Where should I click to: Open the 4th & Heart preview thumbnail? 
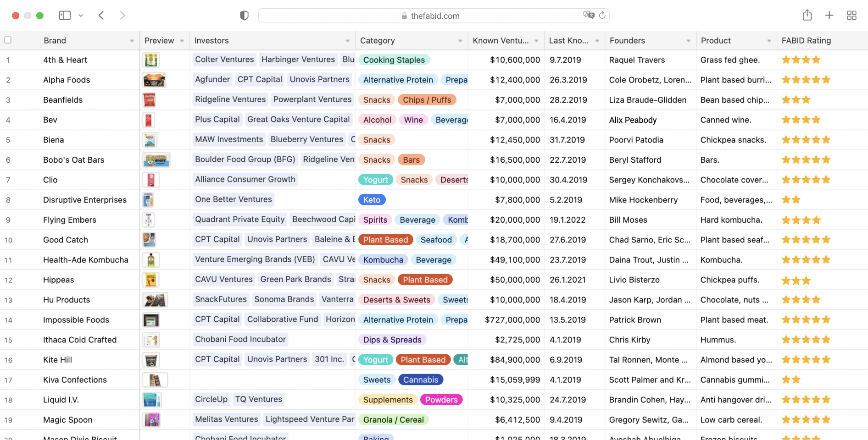[151, 60]
